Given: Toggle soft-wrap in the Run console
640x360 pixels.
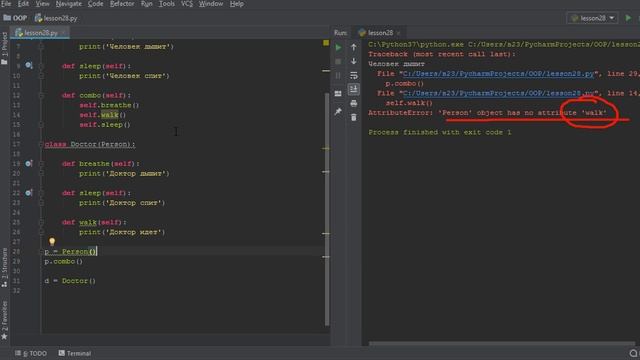Looking at the screenshot, I should coord(353,76).
